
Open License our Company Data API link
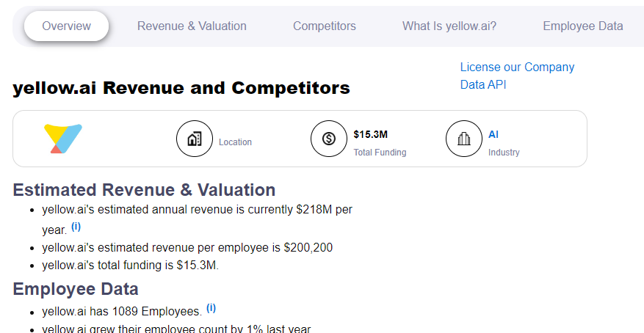click(x=517, y=76)
